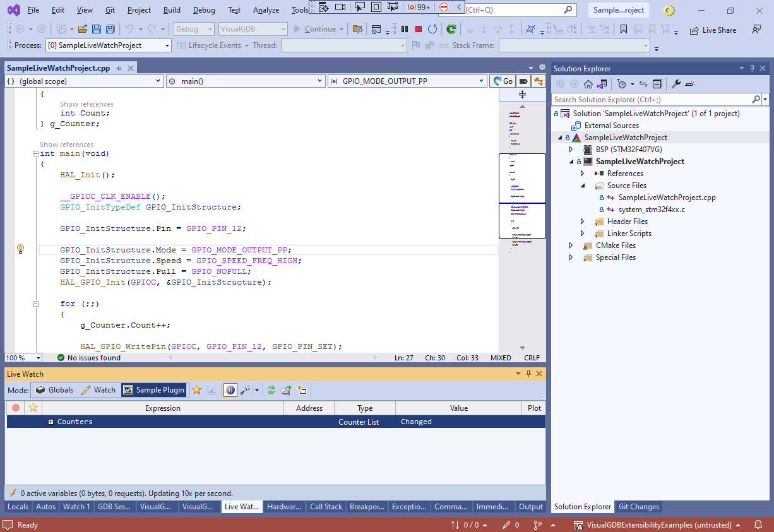
Task: Open the Build menu
Action: [x=172, y=10]
